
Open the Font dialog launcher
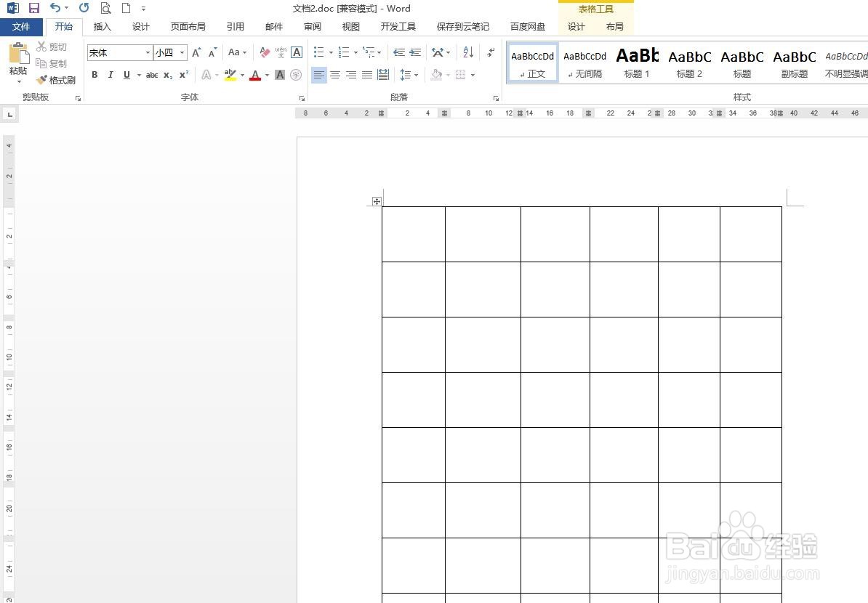point(302,98)
